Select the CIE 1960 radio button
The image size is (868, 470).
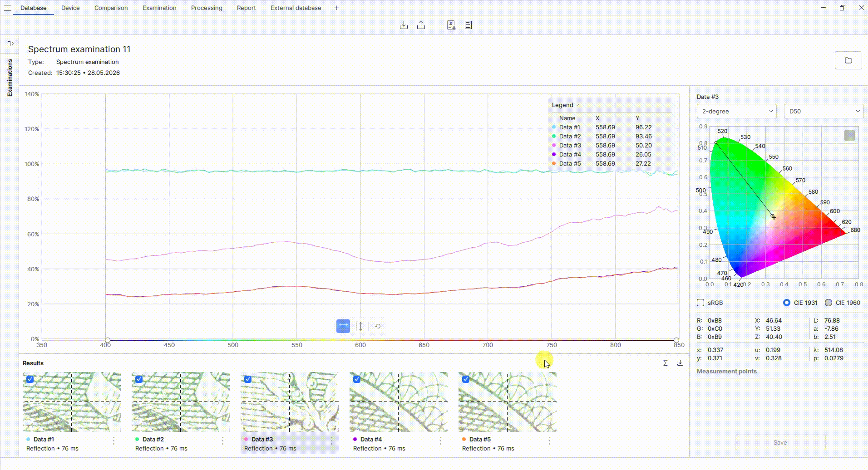[829, 303]
